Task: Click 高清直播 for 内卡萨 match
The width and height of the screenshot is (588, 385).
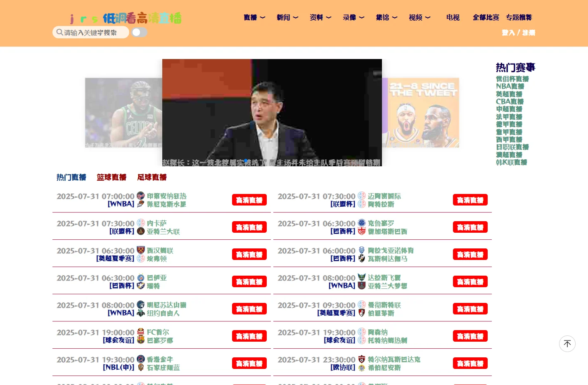Action: (x=249, y=227)
